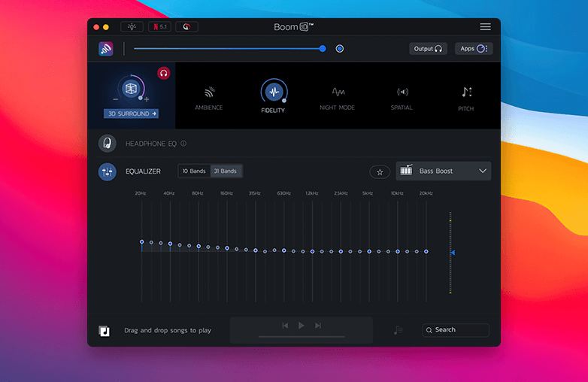Click the 20Hz band slider handle

click(142, 242)
